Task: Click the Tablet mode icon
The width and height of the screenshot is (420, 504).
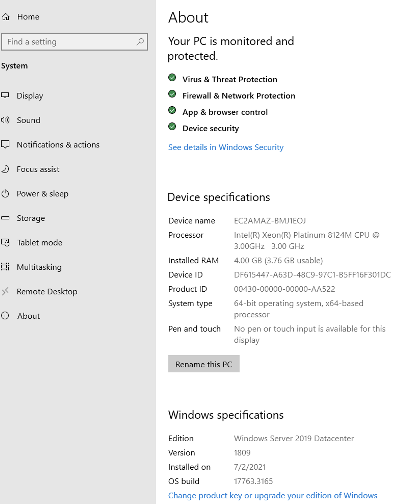Action: 5,242
